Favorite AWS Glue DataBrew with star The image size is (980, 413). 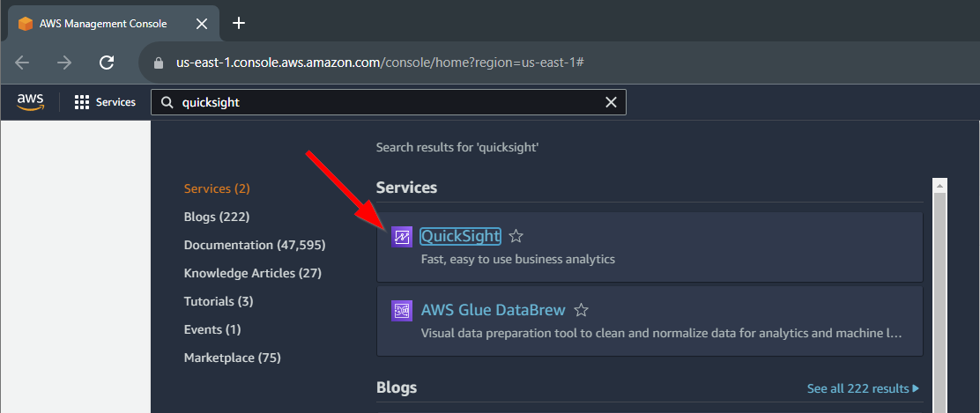(x=582, y=310)
